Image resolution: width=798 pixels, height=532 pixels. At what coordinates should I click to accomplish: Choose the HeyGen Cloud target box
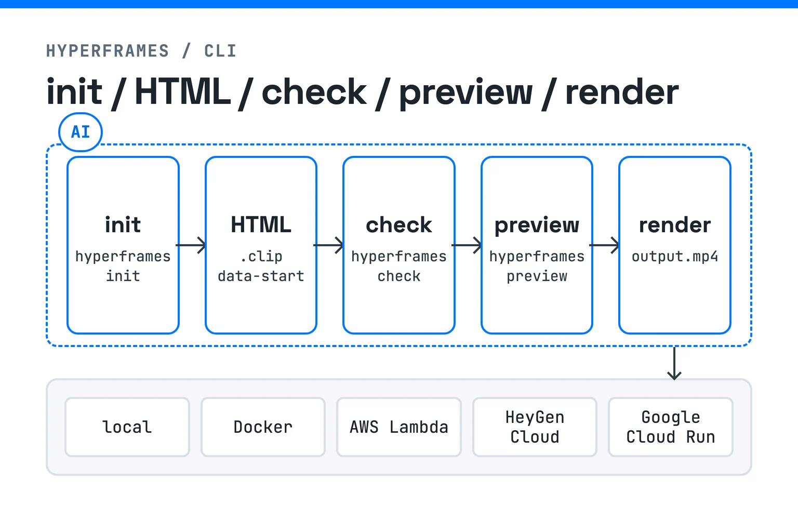click(x=535, y=427)
